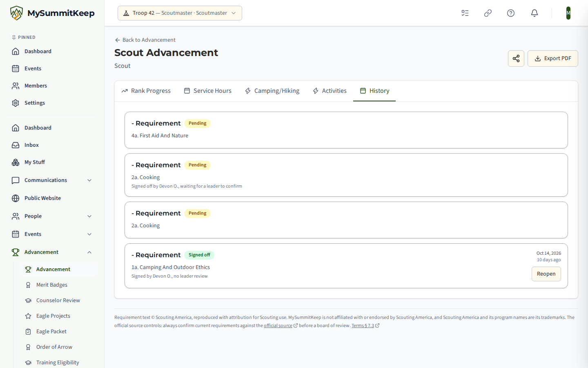Screen dimensions: 588x368
Task: Click the share icon button
Action: (516, 58)
